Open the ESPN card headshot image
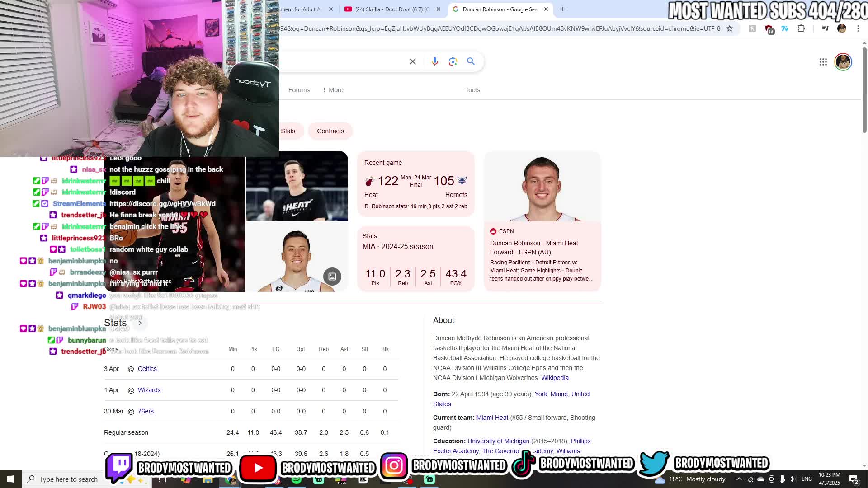 point(542,187)
